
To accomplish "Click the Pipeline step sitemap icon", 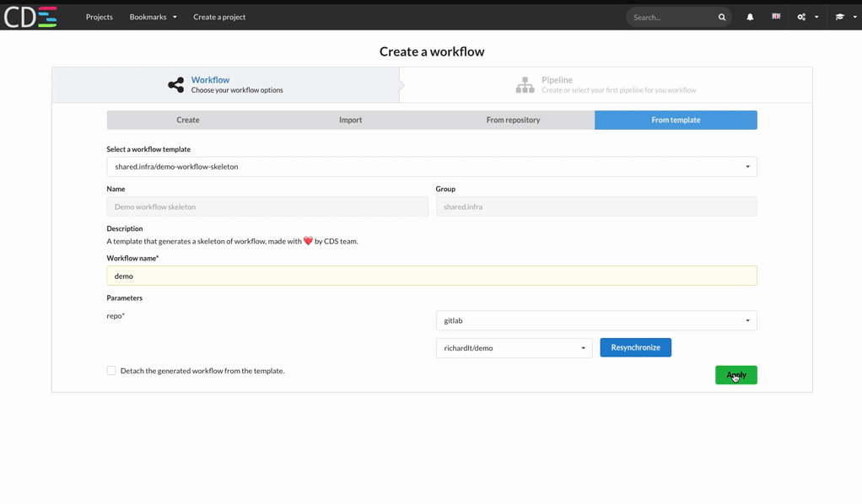I will tap(525, 84).
